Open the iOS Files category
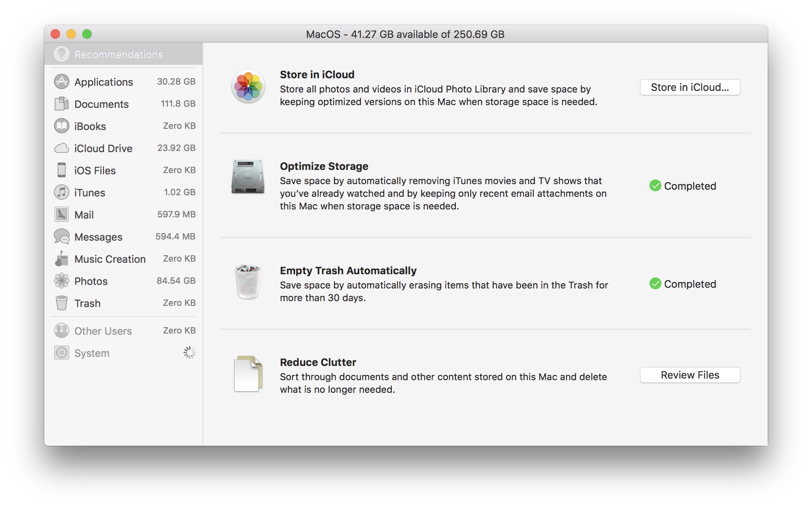The height and width of the screenshot is (509, 812). (x=123, y=170)
